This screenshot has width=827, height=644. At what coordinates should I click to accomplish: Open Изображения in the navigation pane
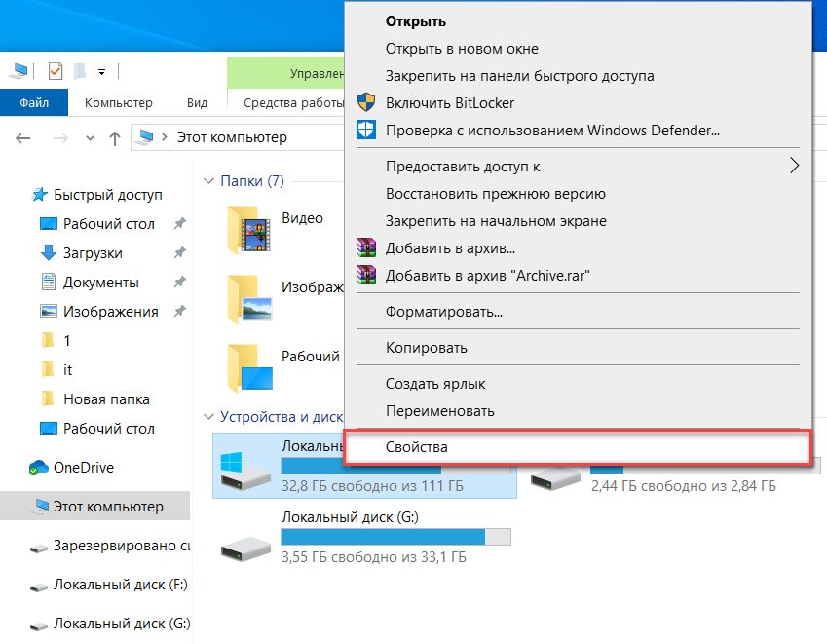[110, 312]
